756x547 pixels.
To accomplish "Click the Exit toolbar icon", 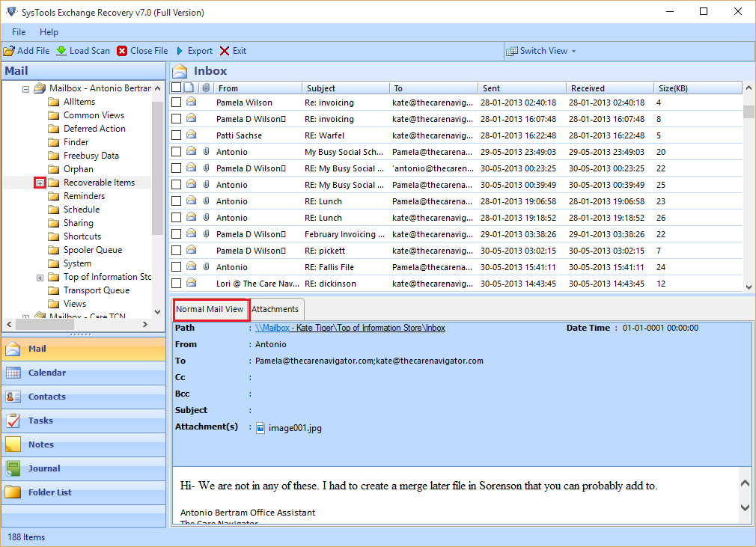I will tap(225, 51).
